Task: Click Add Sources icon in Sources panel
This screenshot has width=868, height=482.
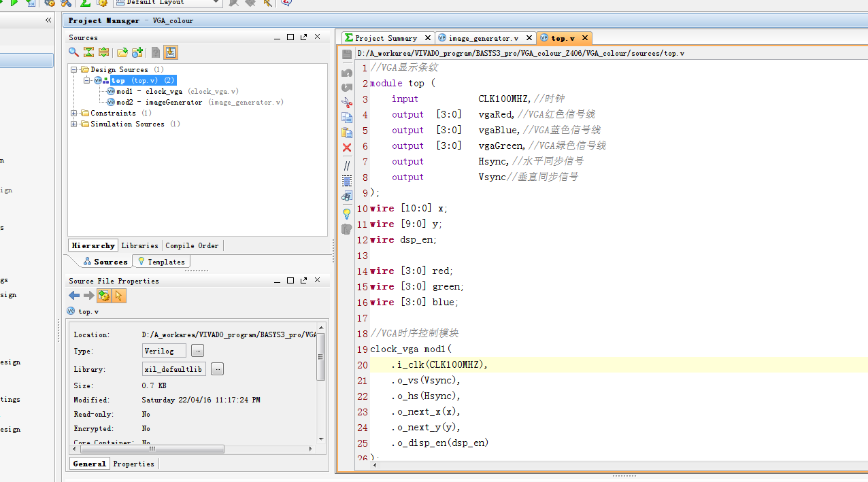Action: click(x=137, y=52)
